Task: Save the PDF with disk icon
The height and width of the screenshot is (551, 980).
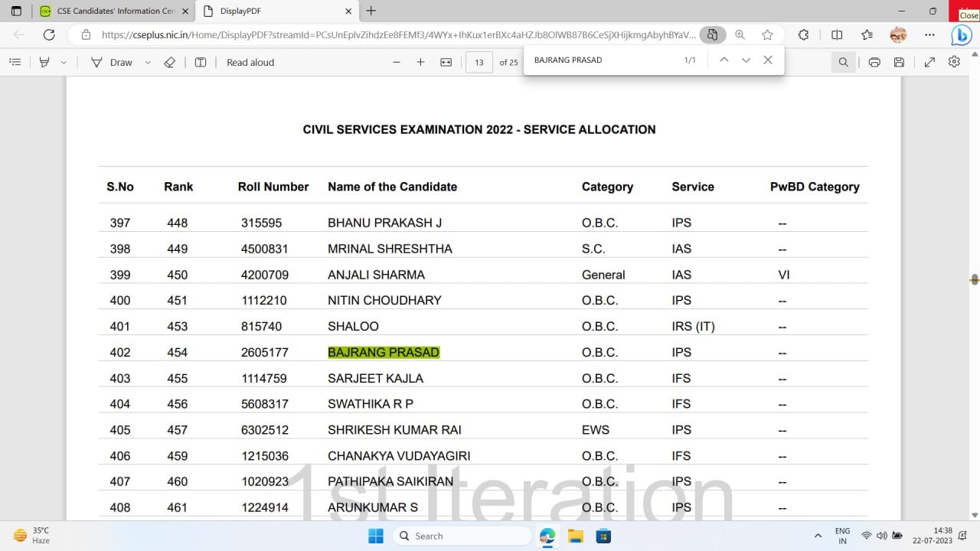Action: click(x=900, y=62)
